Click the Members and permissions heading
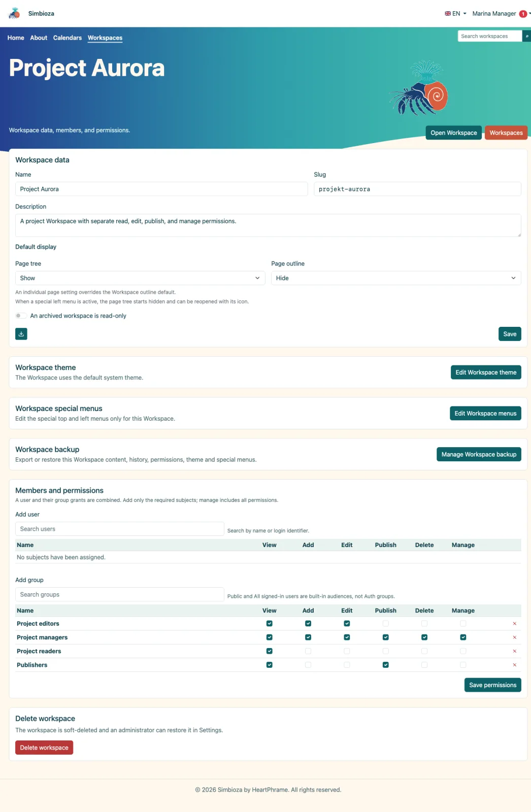 coord(59,490)
